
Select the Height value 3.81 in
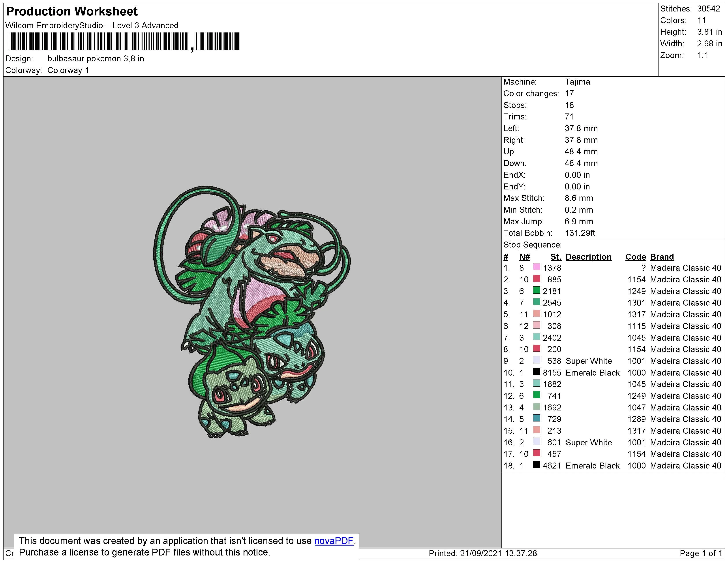(x=709, y=32)
